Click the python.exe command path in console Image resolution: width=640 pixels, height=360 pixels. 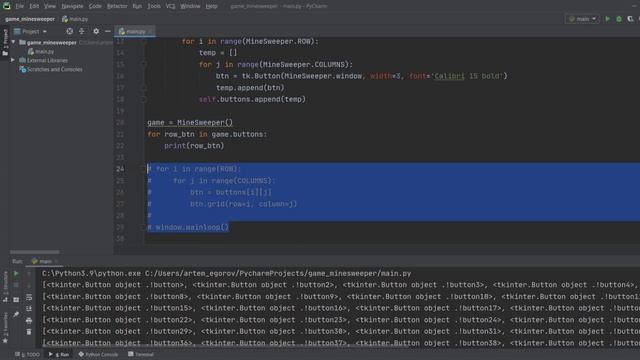coord(91,273)
